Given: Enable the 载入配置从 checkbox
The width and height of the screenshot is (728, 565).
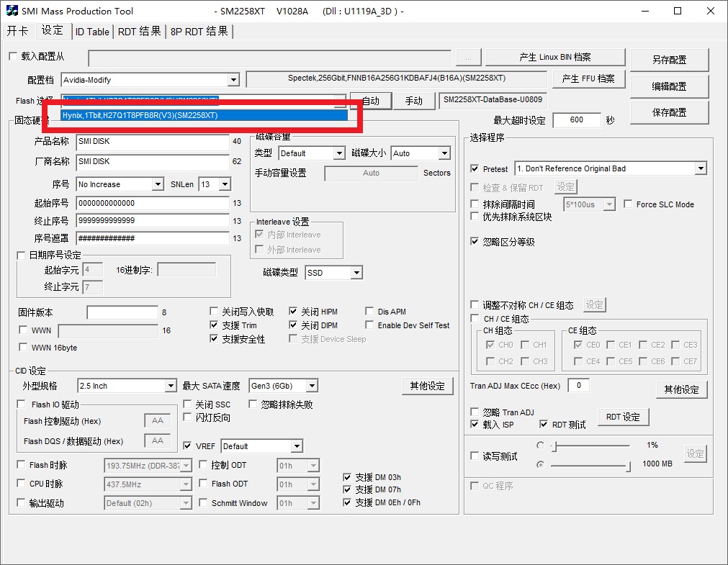Looking at the screenshot, I should [x=12, y=57].
